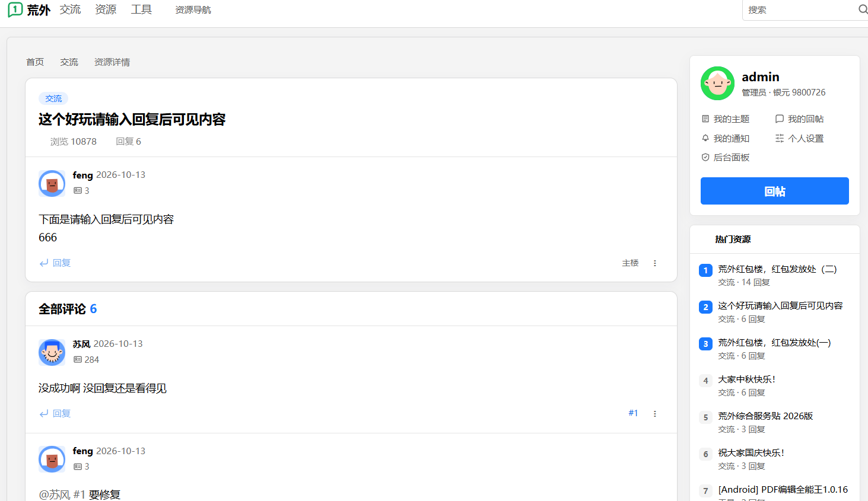Click username 苏风 in comment #1

click(81, 344)
